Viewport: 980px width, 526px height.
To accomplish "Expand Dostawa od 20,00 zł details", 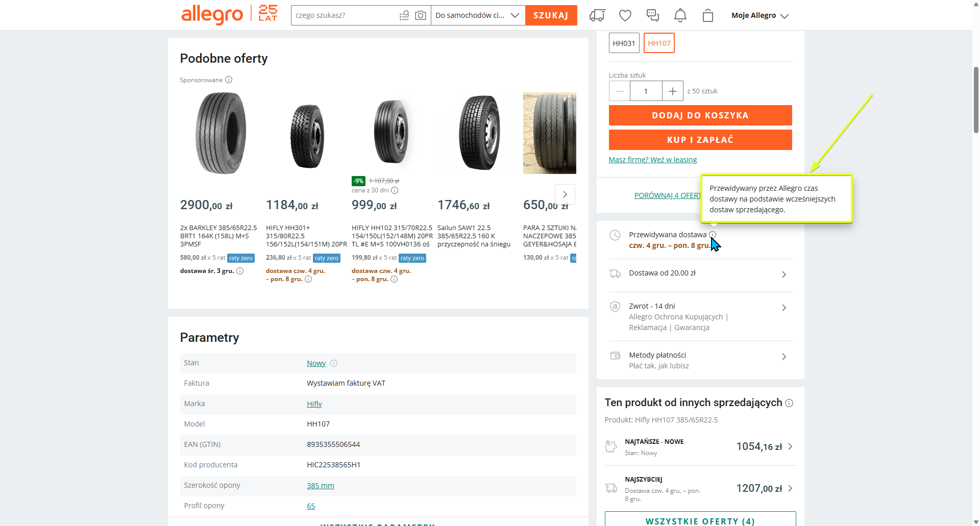I will click(700, 274).
